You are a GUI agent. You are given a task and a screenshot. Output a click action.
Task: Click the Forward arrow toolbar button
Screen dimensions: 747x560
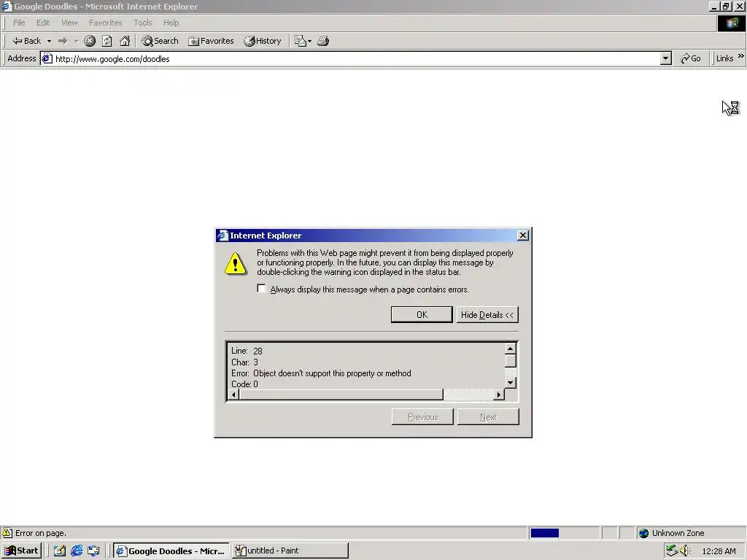pyautogui.click(x=63, y=41)
